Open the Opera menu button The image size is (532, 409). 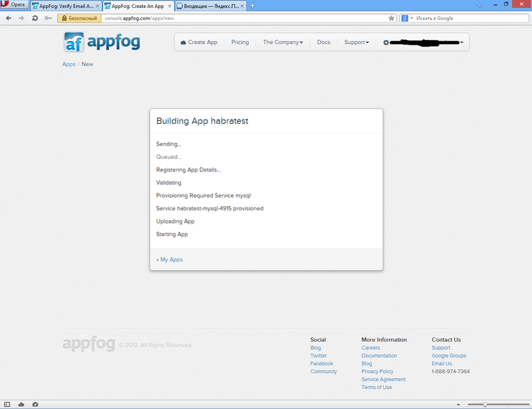point(14,5)
